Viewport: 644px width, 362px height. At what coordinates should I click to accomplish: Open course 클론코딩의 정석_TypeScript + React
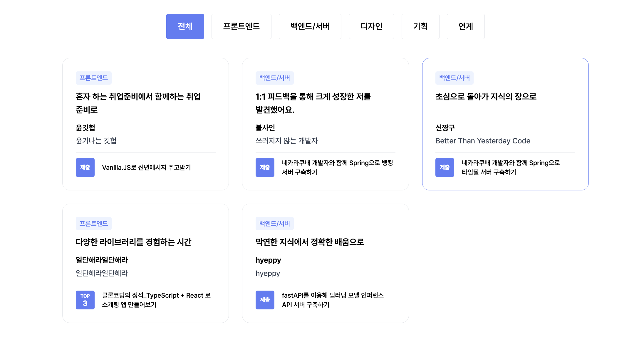156,300
